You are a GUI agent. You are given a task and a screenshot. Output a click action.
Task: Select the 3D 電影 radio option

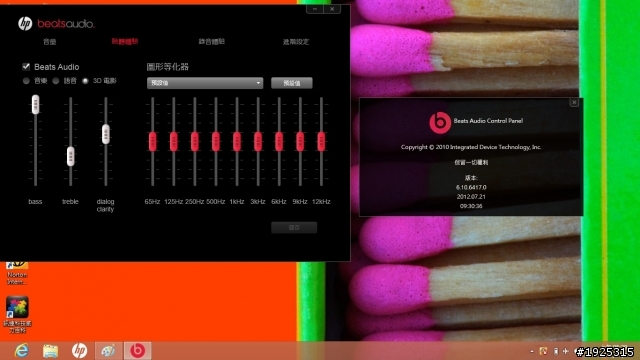[85, 81]
